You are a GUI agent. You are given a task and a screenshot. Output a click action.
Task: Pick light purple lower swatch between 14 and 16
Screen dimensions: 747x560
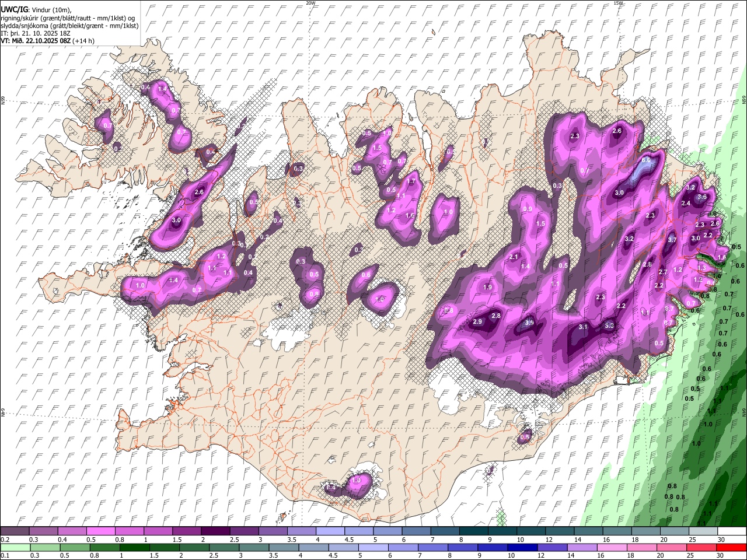pyautogui.click(x=581, y=547)
